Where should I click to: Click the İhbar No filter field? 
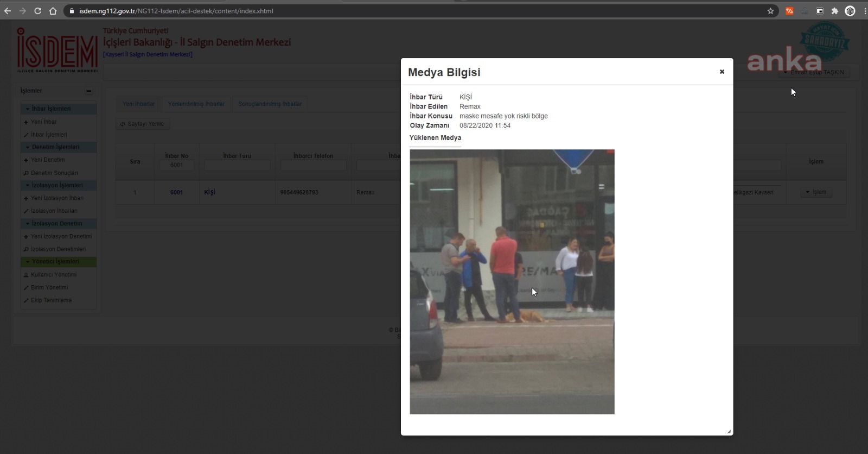click(176, 165)
